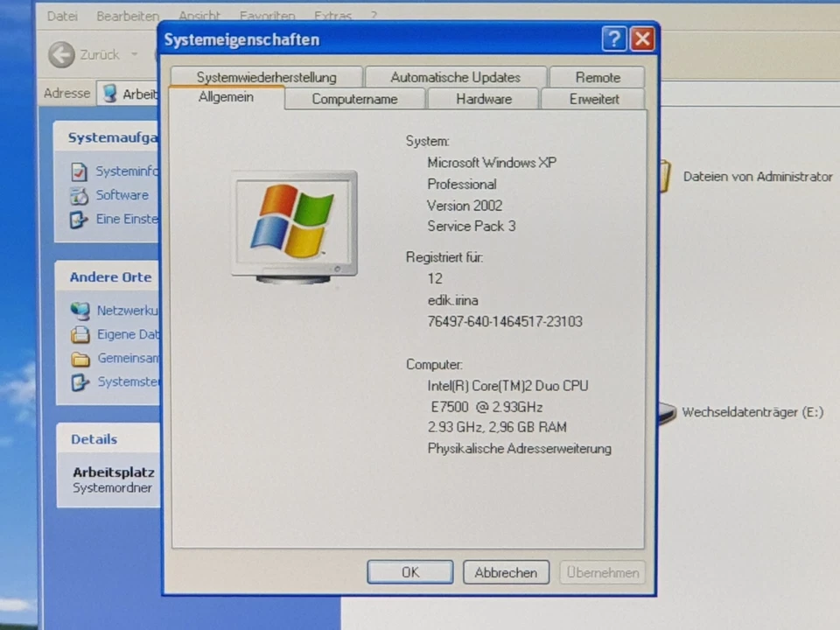Image resolution: width=840 pixels, height=630 pixels.
Task: Switch to the Systemwiederherstellung tab
Action: (x=266, y=77)
